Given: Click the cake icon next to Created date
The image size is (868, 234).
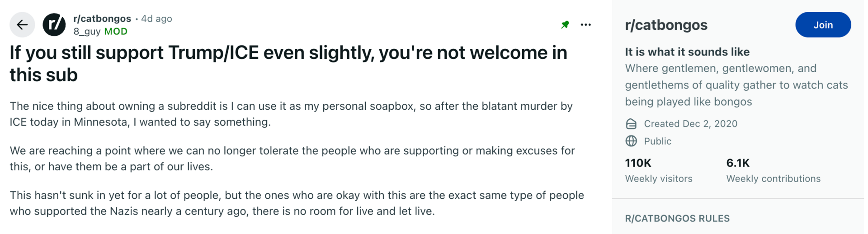Looking at the screenshot, I should pos(631,124).
